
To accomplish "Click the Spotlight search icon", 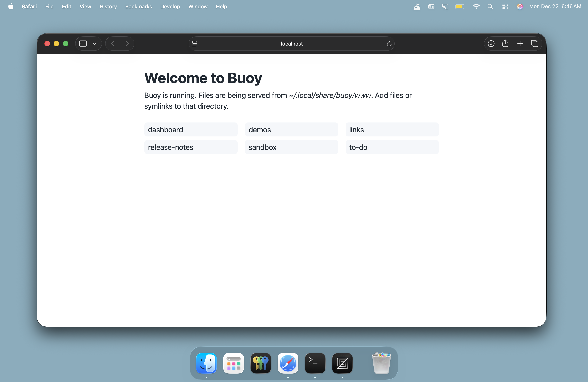I will pyautogui.click(x=490, y=7).
